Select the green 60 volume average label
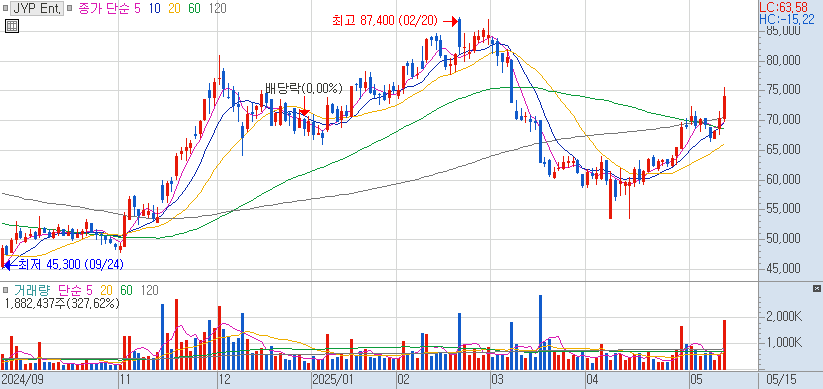The width and height of the screenshot is (823, 389). coord(126,290)
